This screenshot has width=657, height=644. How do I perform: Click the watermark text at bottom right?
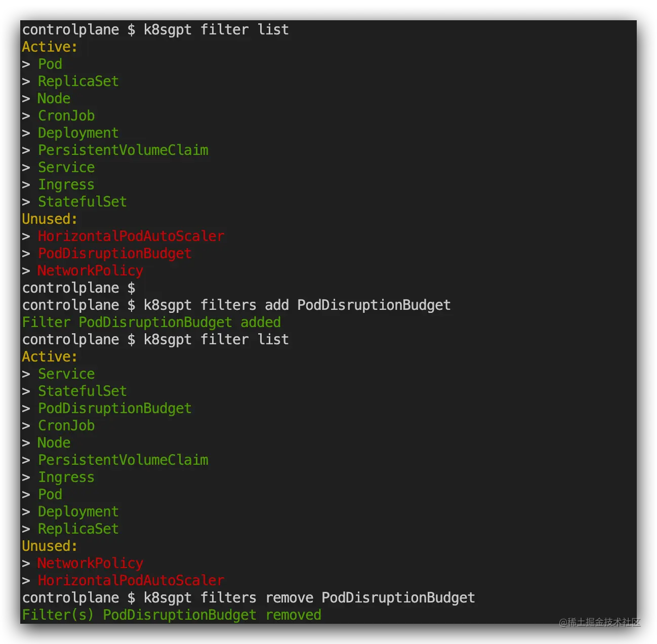600,622
